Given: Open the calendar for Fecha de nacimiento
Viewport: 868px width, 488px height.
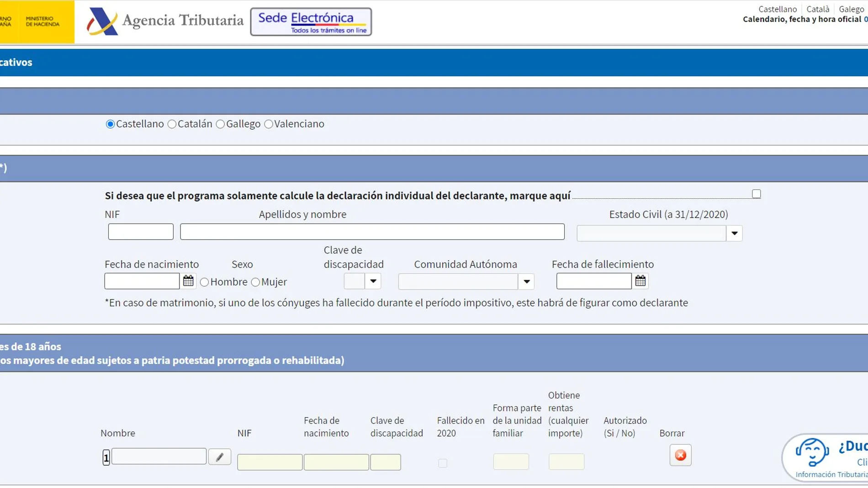Looking at the screenshot, I should 188,281.
